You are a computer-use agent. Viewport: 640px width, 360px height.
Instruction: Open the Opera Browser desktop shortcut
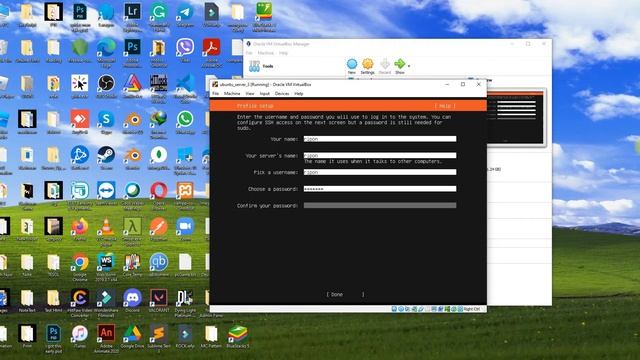[x=159, y=196]
